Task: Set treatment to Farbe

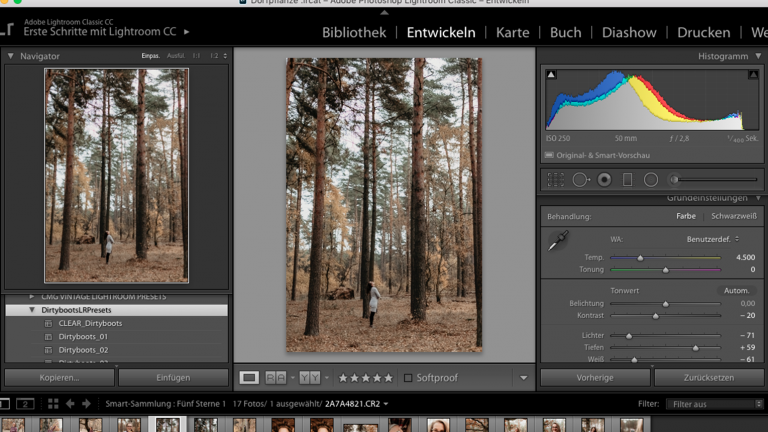Action: (686, 216)
